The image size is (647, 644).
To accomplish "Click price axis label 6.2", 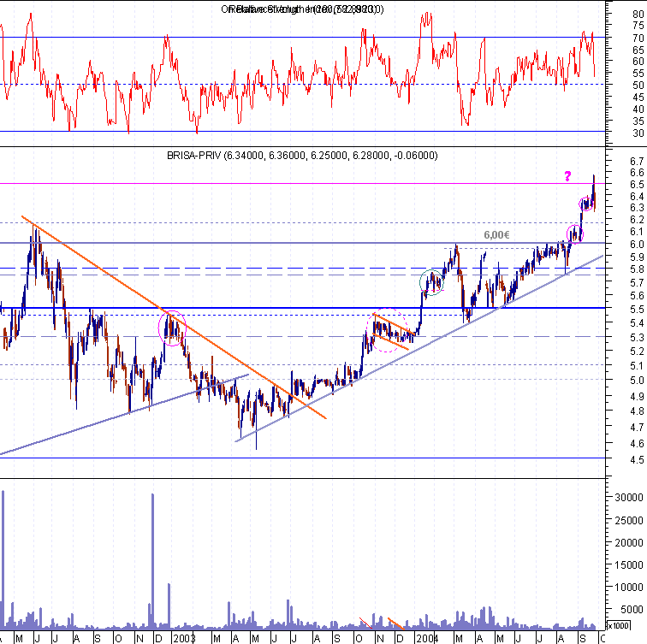I will tap(637, 220).
